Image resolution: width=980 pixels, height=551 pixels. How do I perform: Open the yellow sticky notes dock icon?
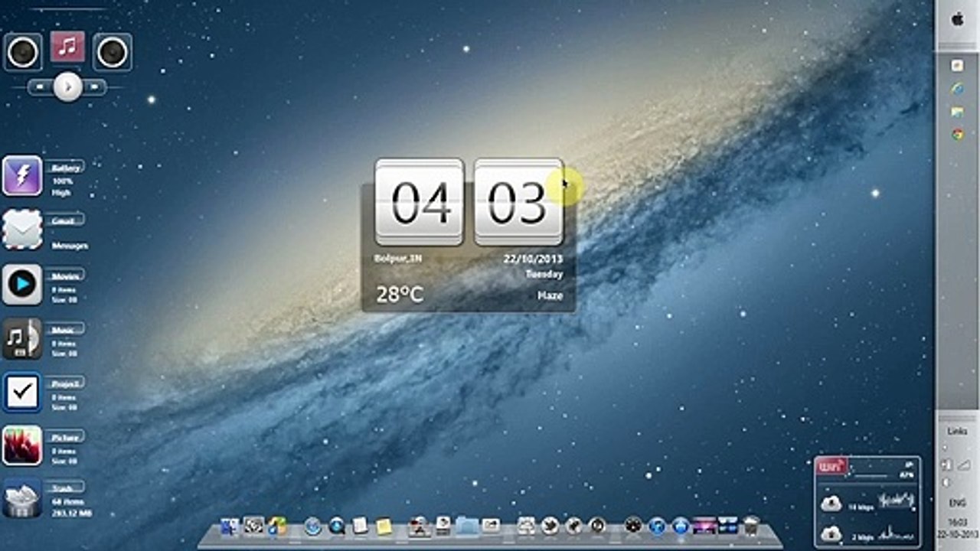pos(384,526)
